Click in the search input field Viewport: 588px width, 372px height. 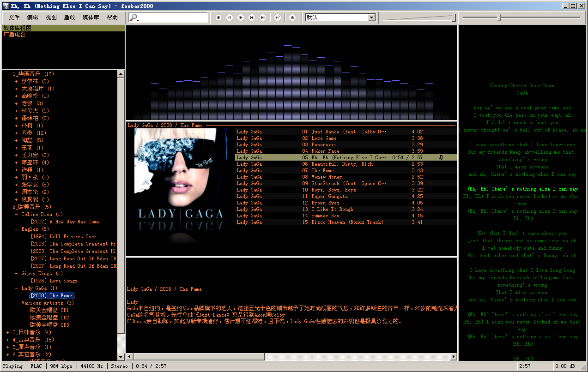tap(174, 18)
